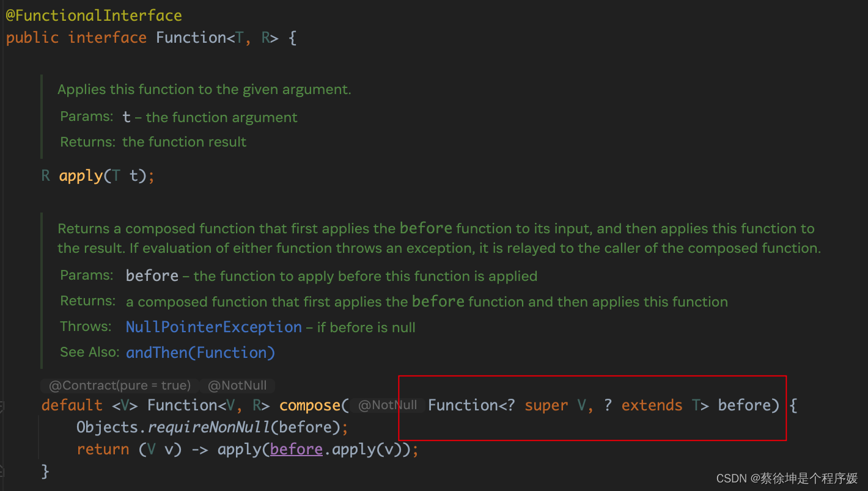Click the Function interface name declaration
Image resolution: width=868 pixels, height=491 pixels.
(x=191, y=38)
